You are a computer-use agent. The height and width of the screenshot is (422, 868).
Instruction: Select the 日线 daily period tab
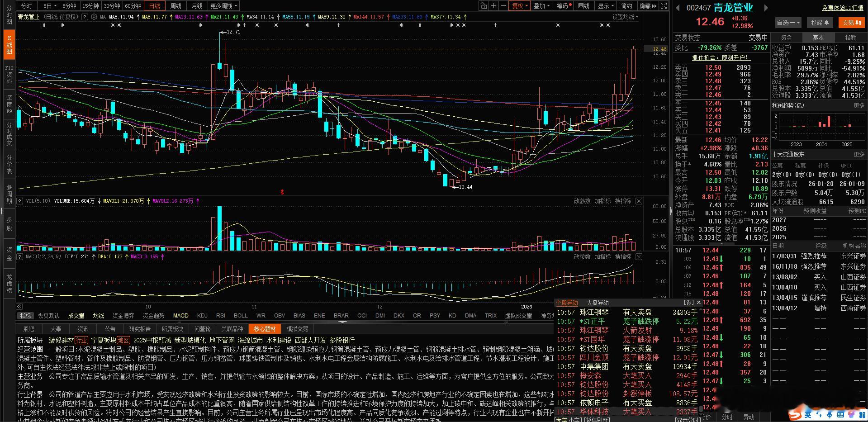pyautogui.click(x=155, y=6)
